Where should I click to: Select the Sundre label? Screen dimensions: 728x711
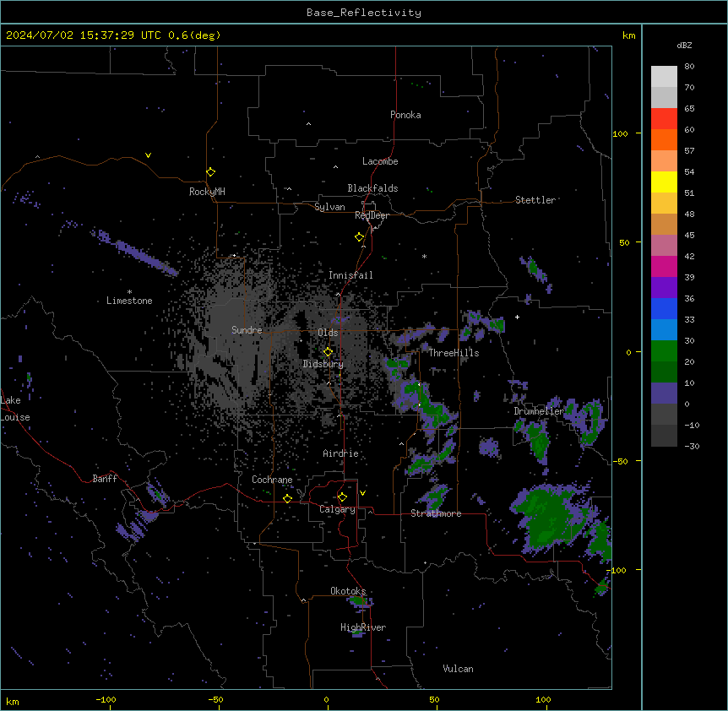(247, 330)
